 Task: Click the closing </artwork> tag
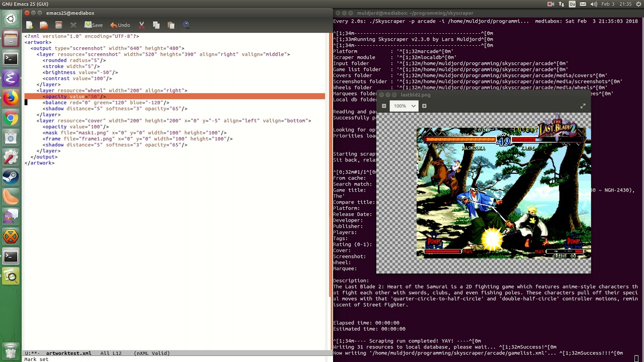[39, 163]
